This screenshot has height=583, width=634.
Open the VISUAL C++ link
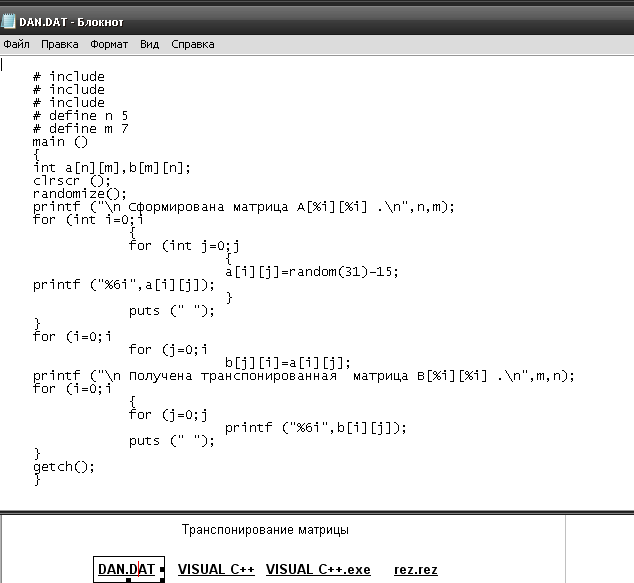[x=216, y=569]
